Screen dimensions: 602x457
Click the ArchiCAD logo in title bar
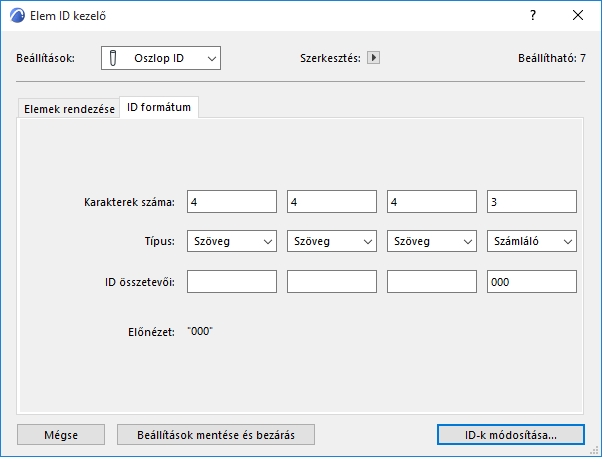click(x=13, y=15)
